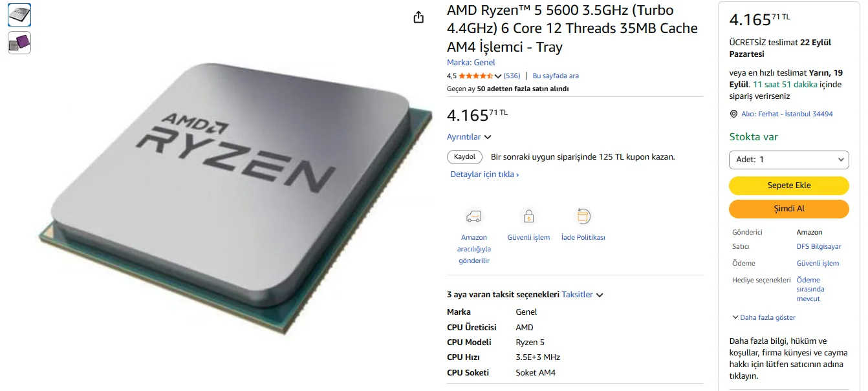Expand Daha fazla göster section
Viewport: 868px width, 391px height.
point(764,317)
